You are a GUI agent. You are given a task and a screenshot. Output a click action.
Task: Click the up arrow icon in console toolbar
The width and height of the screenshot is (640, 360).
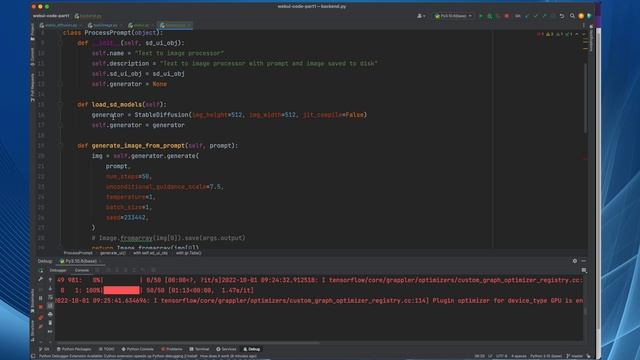[50, 280]
